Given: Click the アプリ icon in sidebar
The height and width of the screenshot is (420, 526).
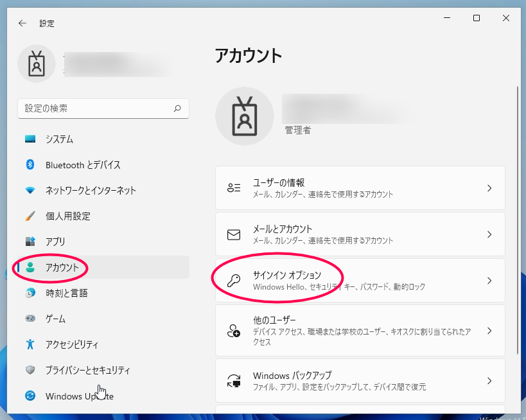Looking at the screenshot, I should click(30, 241).
